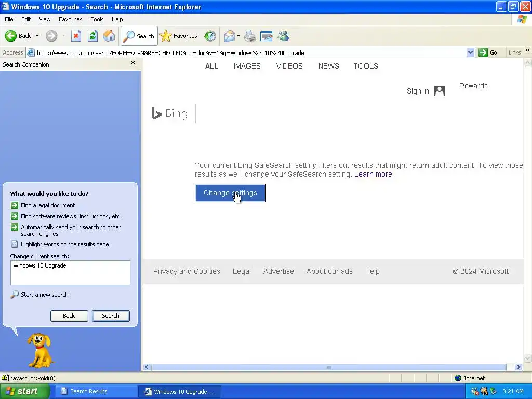Click the Mail envelope icon
Image resolution: width=532 pixels, height=399 pixels.
pos(230,36)
